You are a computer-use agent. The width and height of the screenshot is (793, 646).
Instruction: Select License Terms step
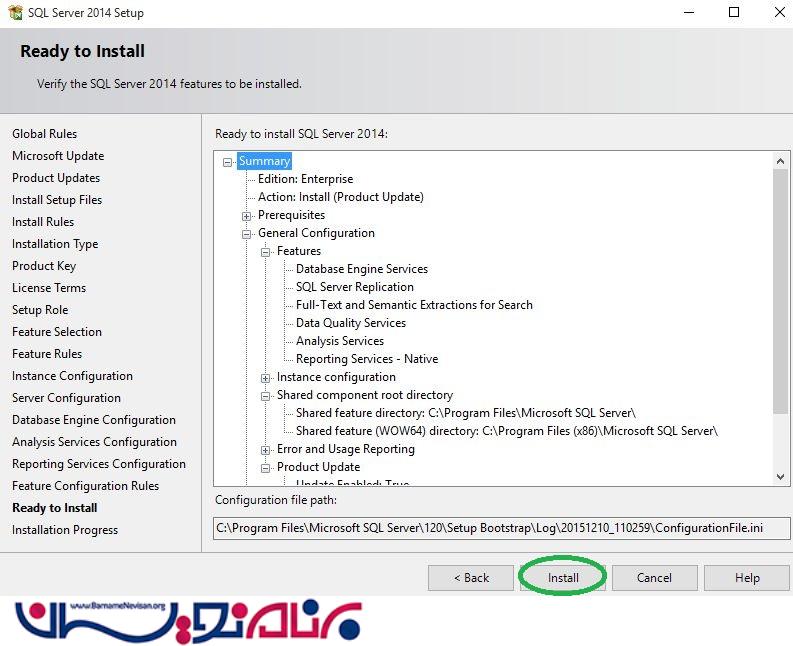click(x=49, y=288)
